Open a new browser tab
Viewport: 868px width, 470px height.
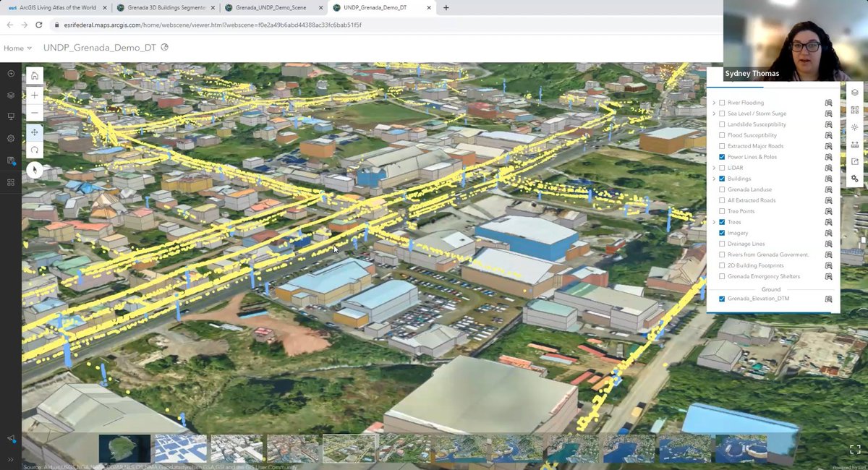446,8
